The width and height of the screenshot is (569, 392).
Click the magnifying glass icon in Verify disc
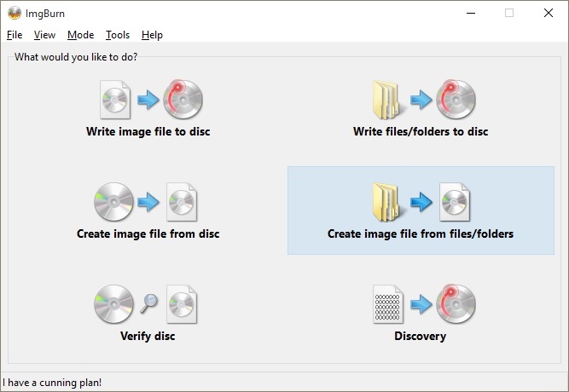coord(148,303)
